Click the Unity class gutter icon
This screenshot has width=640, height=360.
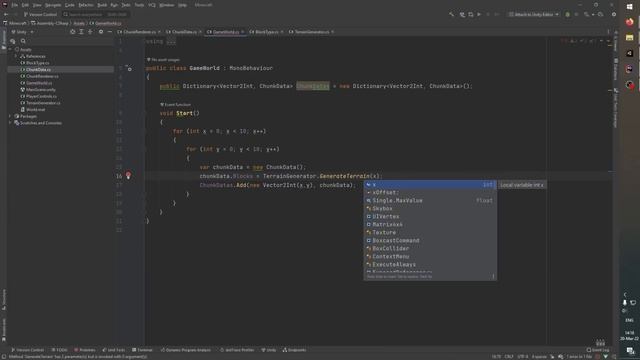[x=129, y=68]
